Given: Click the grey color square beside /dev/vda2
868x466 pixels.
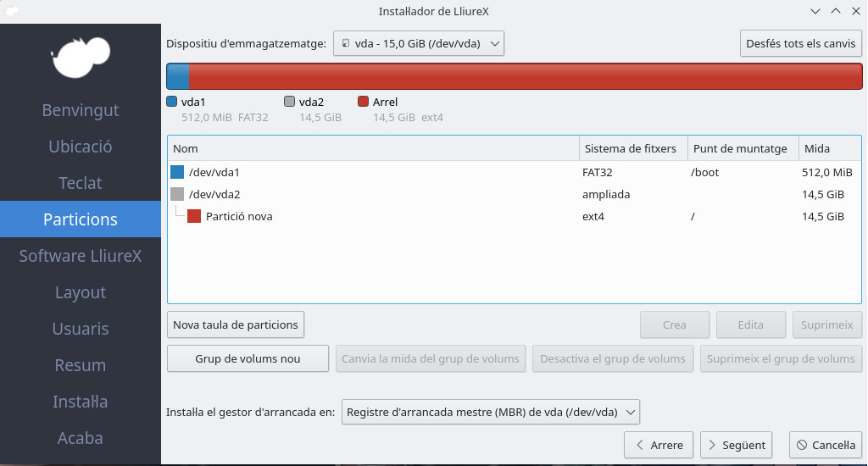Looking at the screenshot, I should click(x=177, y=194).
